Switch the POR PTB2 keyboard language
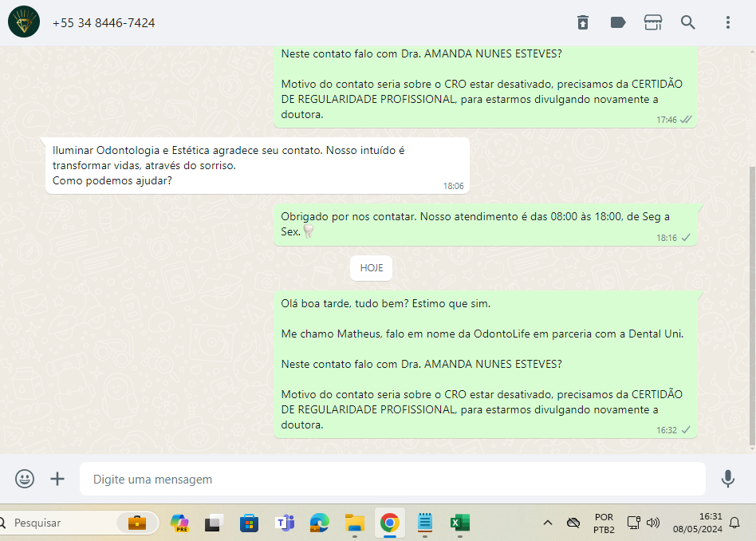This screenshot has width=756, height=541. click(604, 523)
